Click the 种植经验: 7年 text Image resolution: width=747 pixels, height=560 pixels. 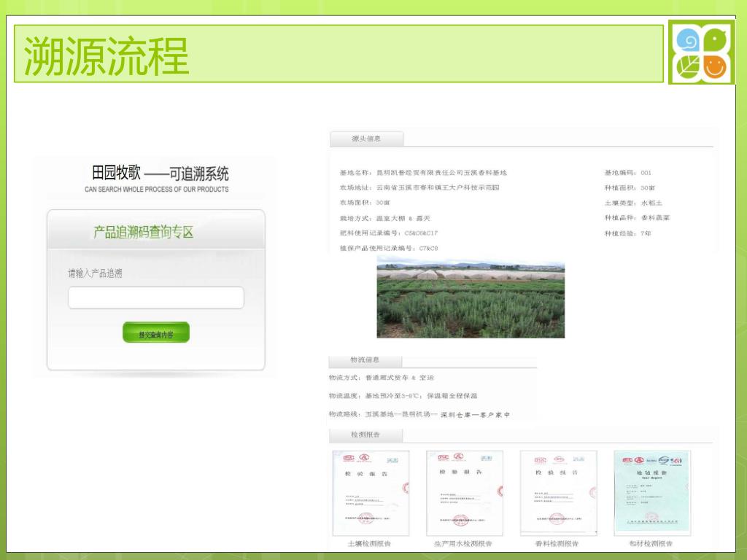[x=628, y=233]
